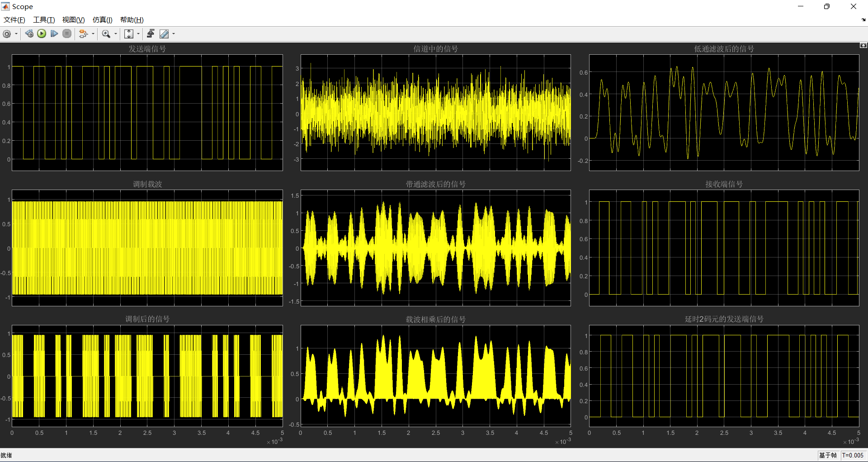This screenshot has height=462, width=868.
Task: Click the plot title 接收端信号
Action: point(724,184)
